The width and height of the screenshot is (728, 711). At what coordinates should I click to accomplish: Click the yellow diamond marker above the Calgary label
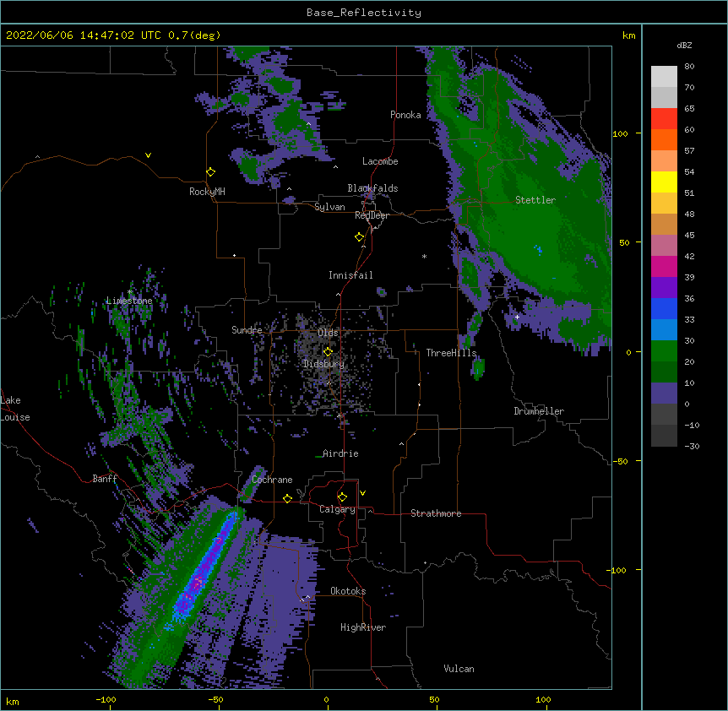point(342,497)
